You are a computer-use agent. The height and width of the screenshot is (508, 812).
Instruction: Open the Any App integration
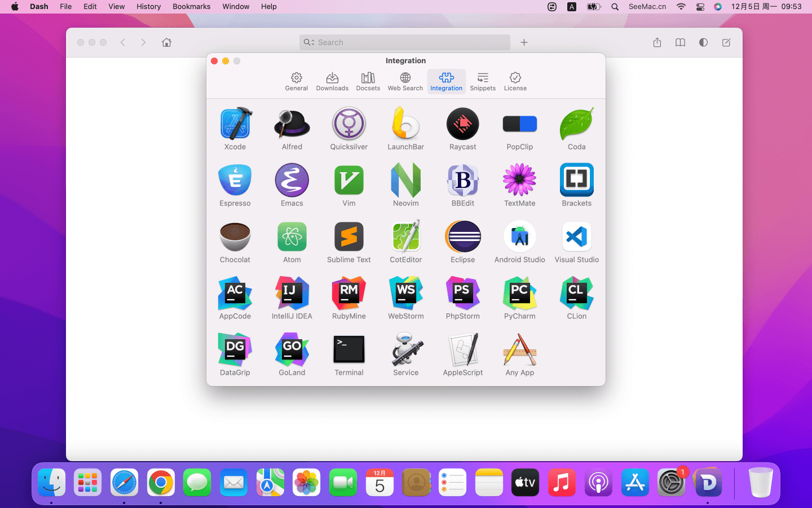pos(520,349)
